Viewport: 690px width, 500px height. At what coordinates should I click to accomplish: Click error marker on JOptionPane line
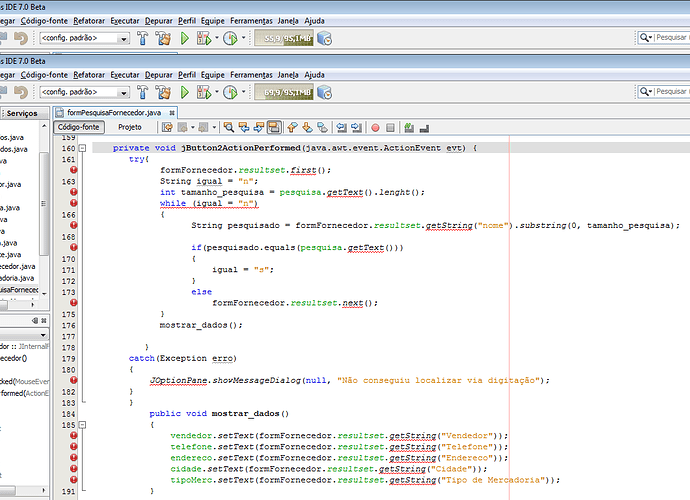[x=73, y=380]
